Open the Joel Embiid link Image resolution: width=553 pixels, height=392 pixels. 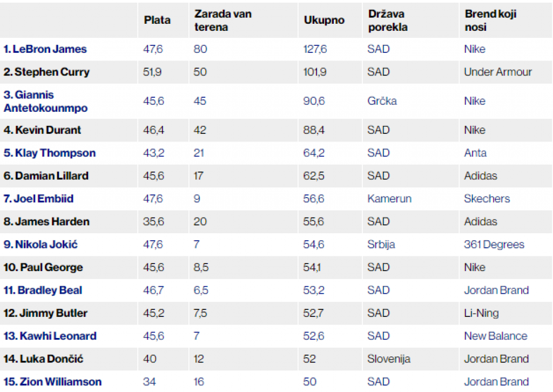point(39,199)
